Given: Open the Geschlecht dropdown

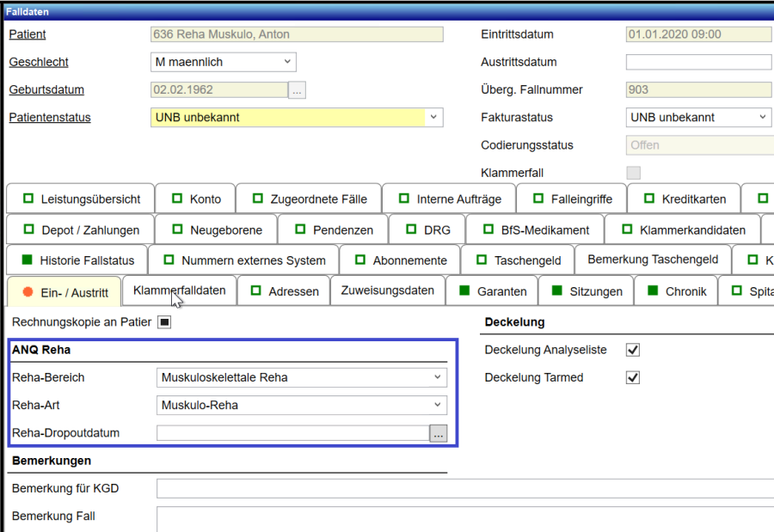Looking at the screenshot, I should 224,62.
